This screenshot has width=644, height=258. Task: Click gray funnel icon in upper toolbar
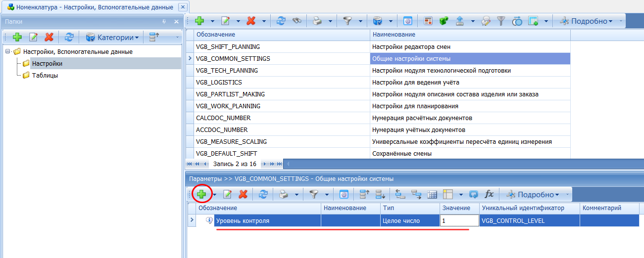(502, 21)
